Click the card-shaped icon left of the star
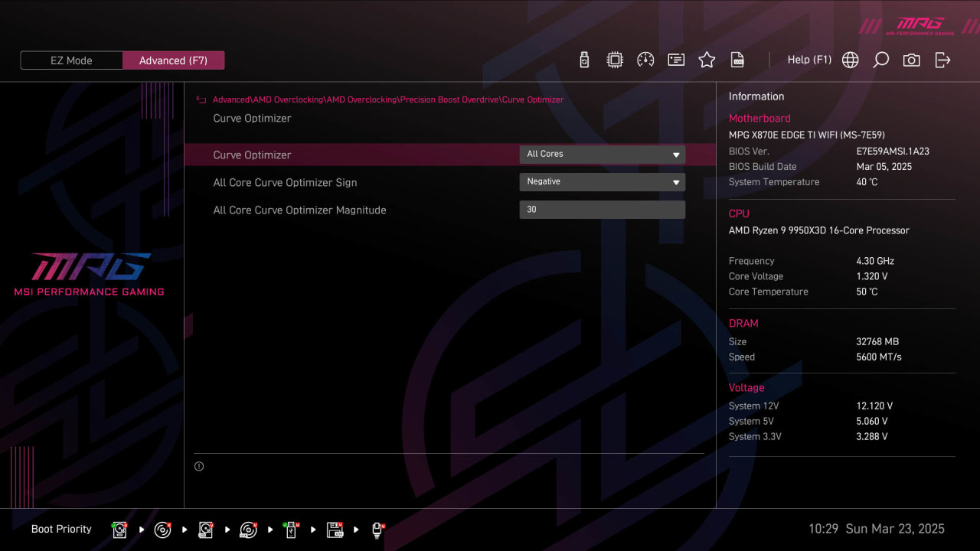 click(x=676, y=60)
